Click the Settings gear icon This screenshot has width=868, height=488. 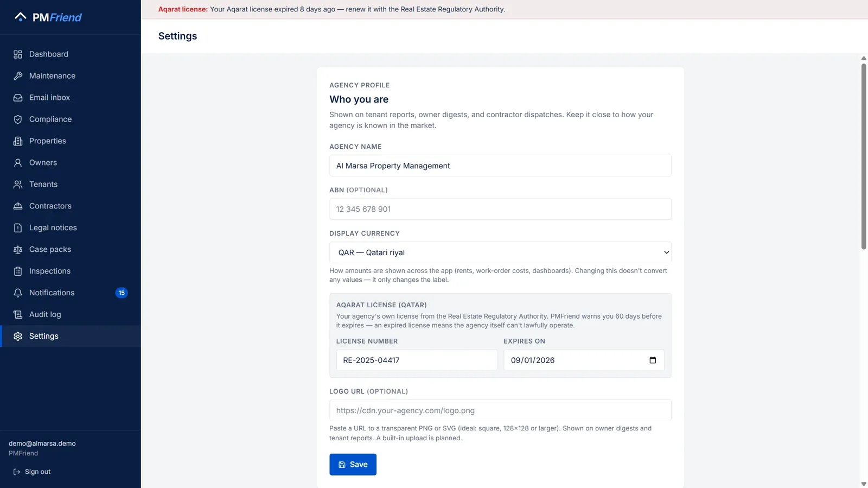click(18, 337)
